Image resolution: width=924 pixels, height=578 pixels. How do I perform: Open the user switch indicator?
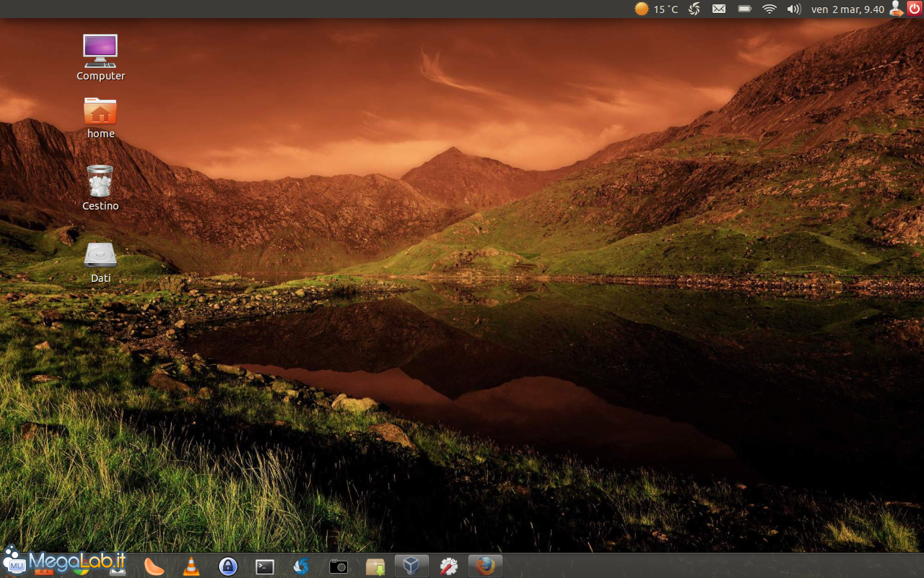click(x=896, y=9)
